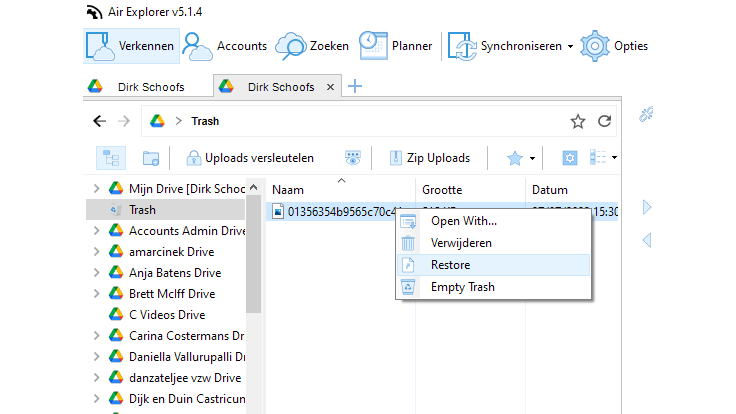Open the Verkennen explorer view
Image resolution: width=736 pixels, height=414 pixels.
click(x=131, y=46)
